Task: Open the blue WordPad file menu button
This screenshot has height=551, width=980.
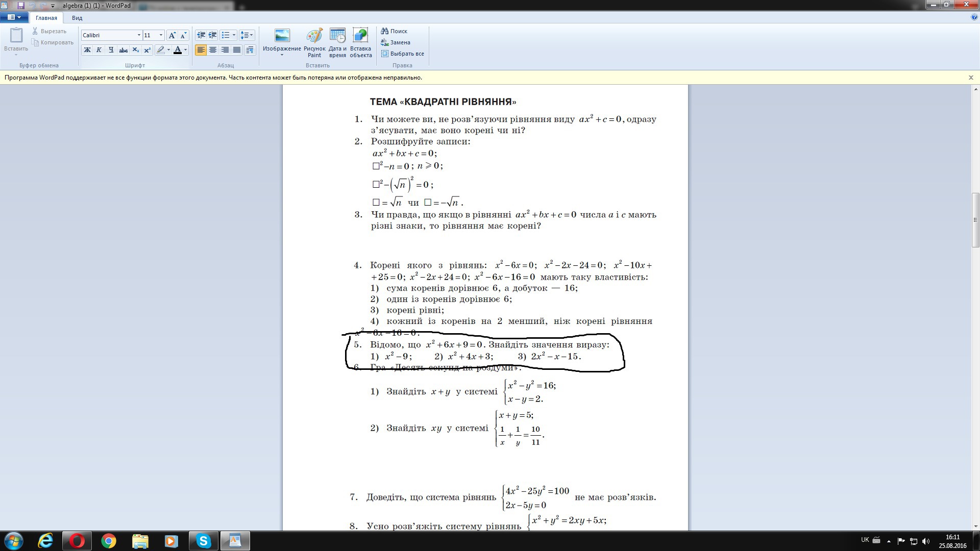Action: click(14, 17)
